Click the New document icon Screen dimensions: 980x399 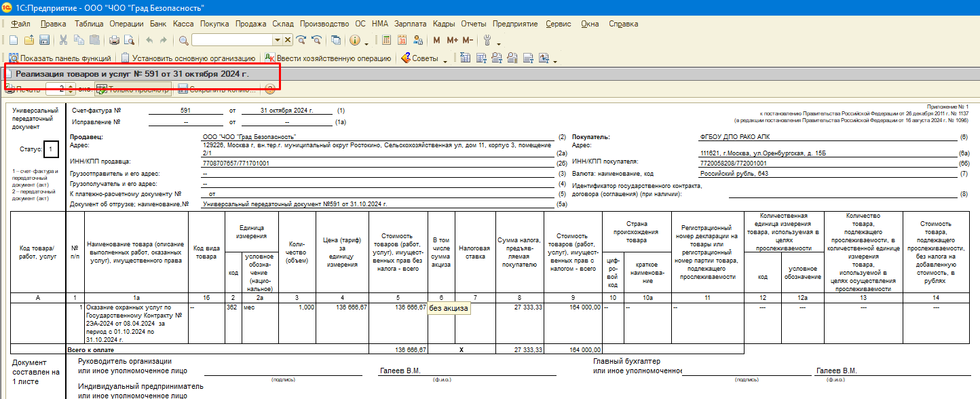point(12,40)
